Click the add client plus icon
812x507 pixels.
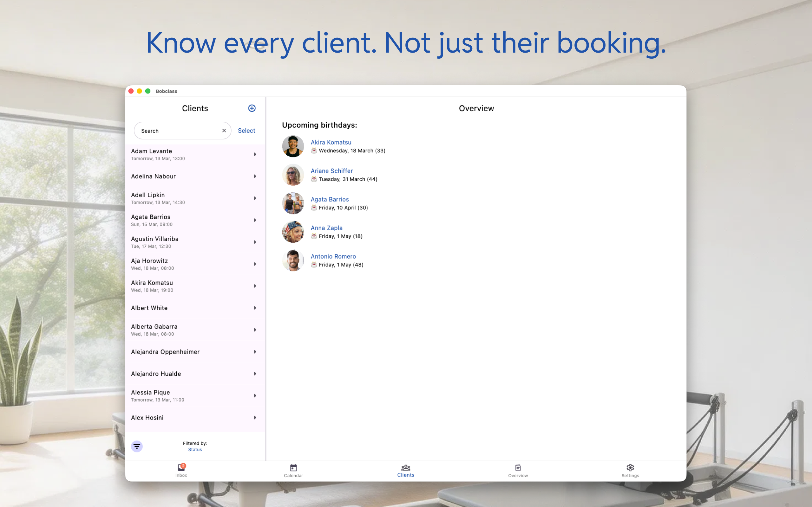pyautogui.click(x=252, y=108)
